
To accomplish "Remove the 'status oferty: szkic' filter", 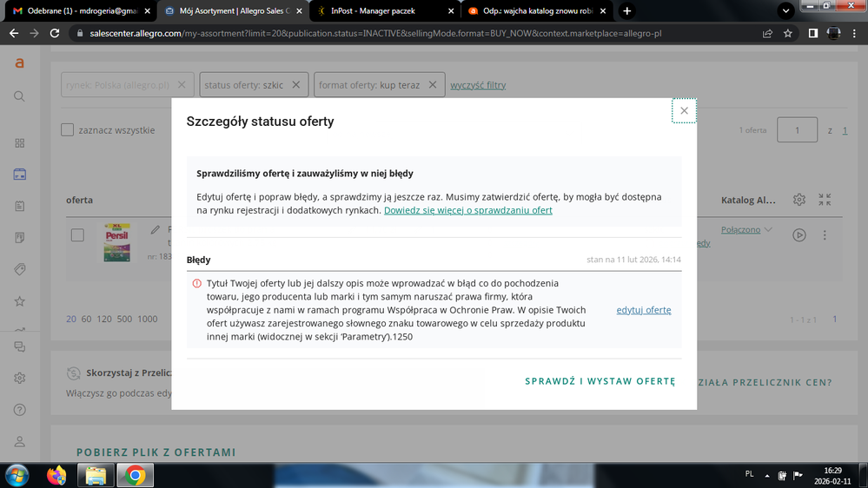I will (295, 85).
